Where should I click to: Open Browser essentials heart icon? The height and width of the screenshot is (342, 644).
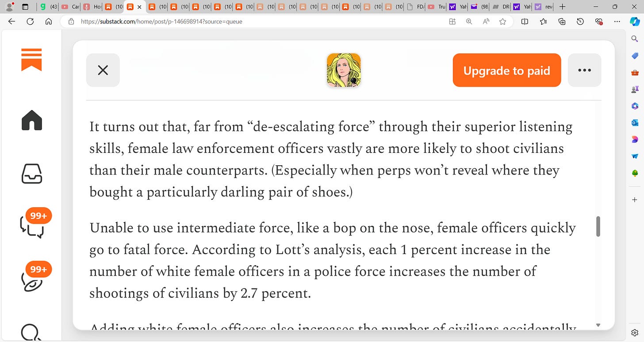[599, 21]
